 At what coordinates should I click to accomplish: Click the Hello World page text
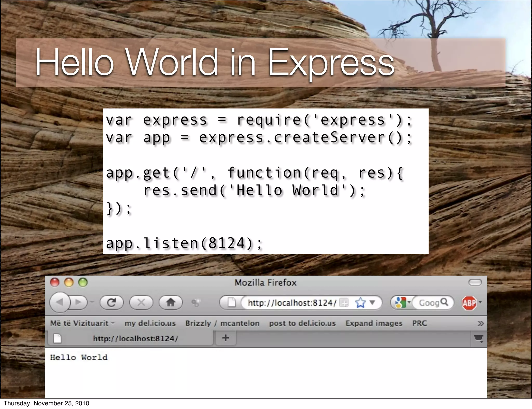coord(79,357)
